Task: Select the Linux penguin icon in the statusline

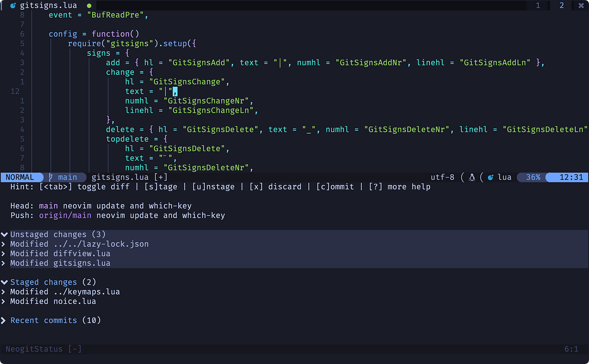Action: point(472,177)
